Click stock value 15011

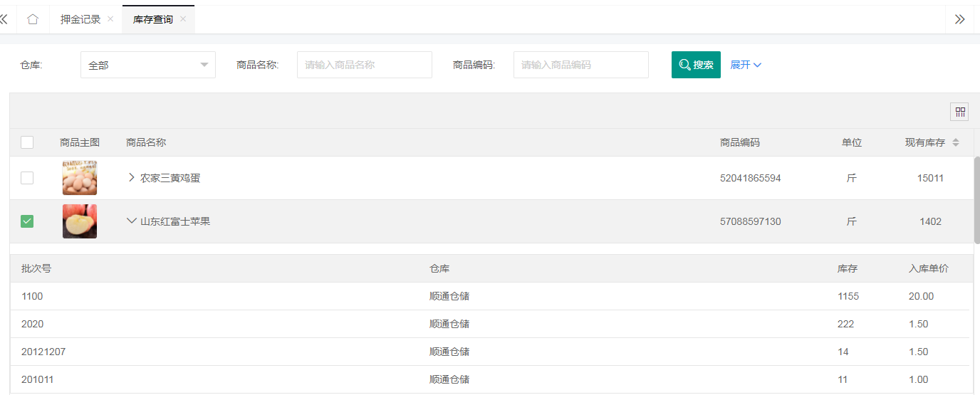pos(930,178)
